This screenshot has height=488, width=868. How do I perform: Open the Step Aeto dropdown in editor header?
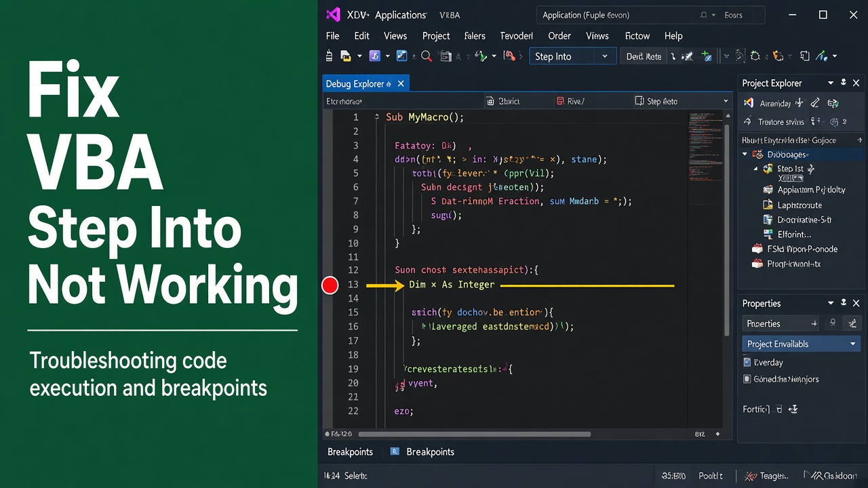click(726, 101)
